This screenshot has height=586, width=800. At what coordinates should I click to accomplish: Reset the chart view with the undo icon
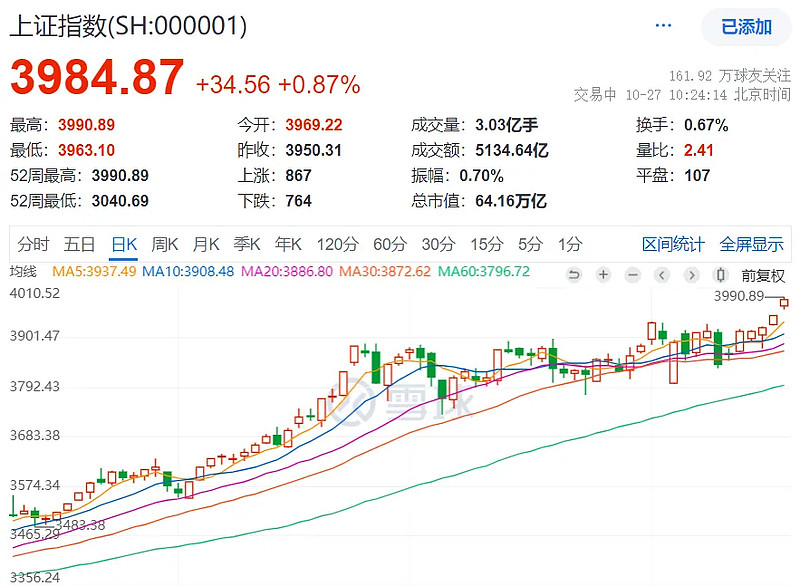point(574,275)
